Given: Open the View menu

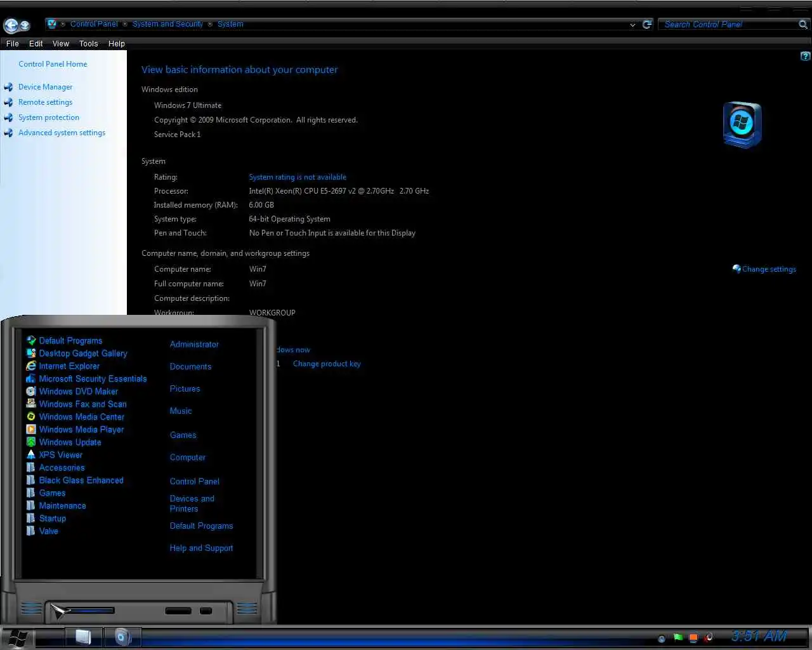Looking at the screenshot, I should pyautogui.click(x=61, y=44).
